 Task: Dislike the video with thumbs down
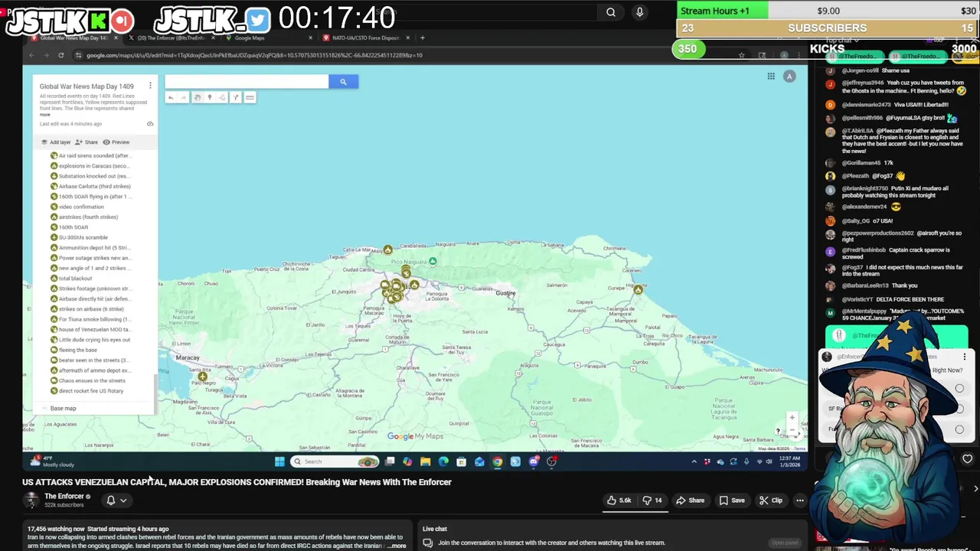coord(652,500)
